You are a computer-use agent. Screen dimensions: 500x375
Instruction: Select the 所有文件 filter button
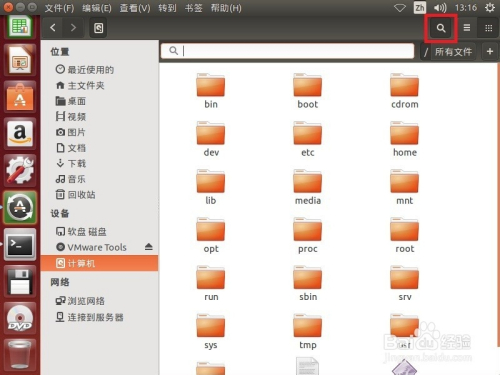tap(454, 52)
